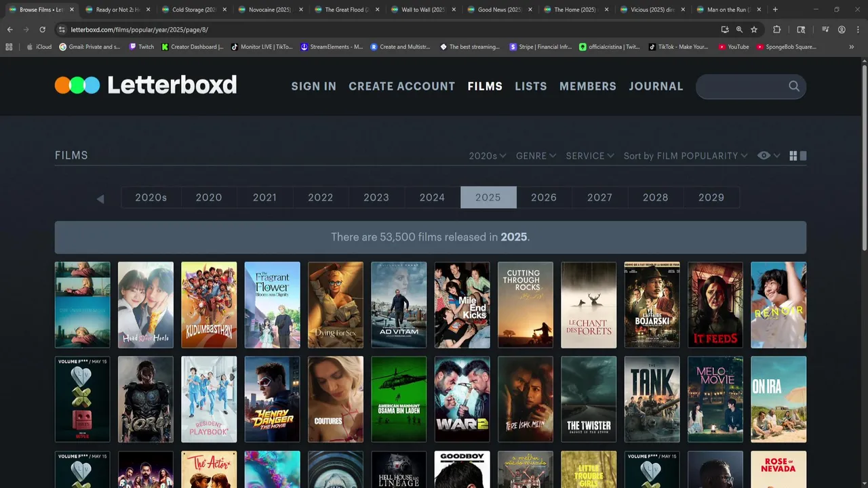Open the War 2 film poster
Screen dimensions: 868x488
462,399
